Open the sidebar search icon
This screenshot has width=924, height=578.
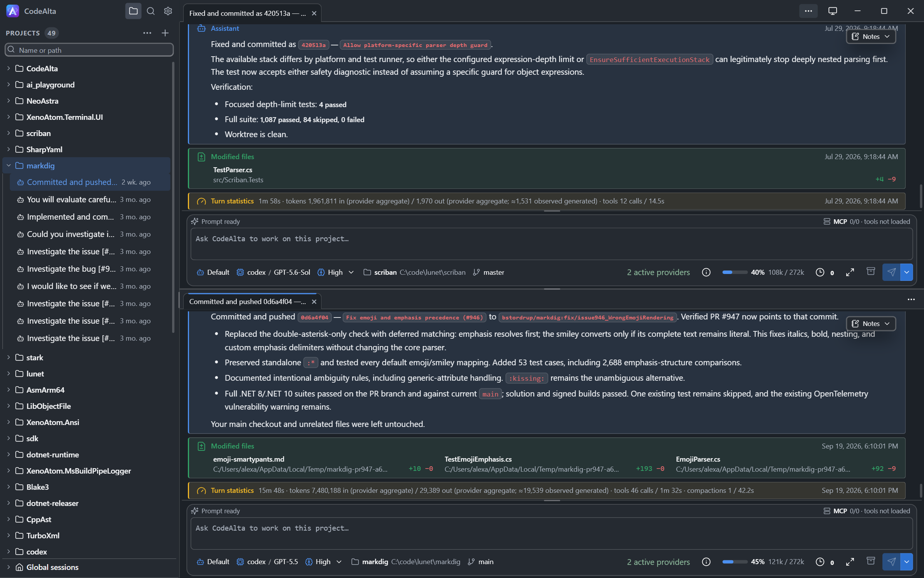point(151,11)
